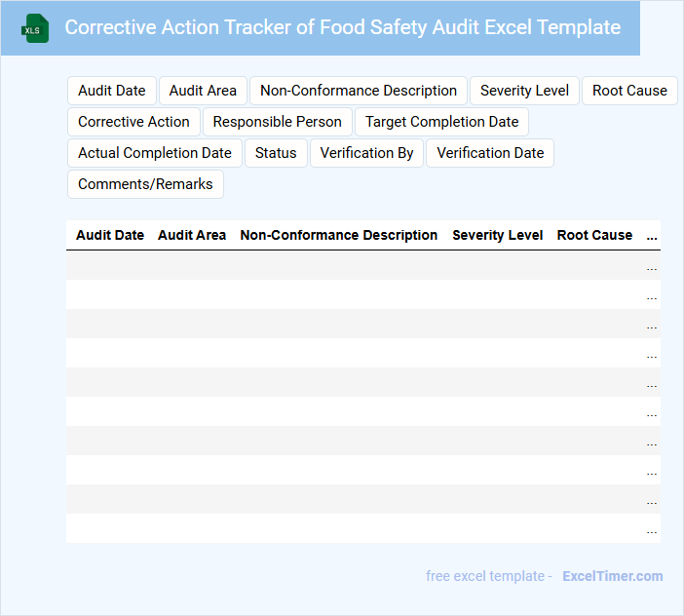Image resolution: width=684 pixels, height=616 pixels.
Task: Select the Target Completion Date tag
Action: coord(442,122)
